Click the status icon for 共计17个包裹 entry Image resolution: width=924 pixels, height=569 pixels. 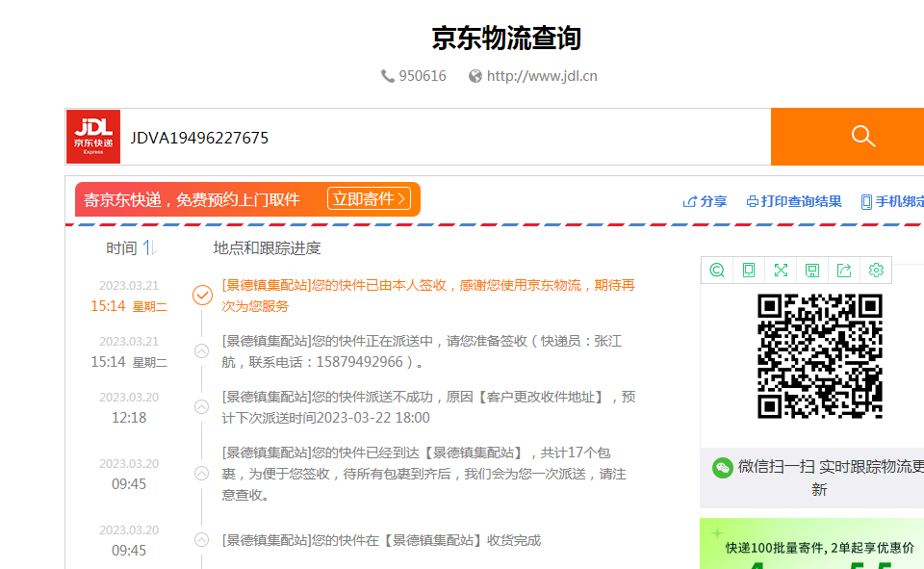(201, 474)
